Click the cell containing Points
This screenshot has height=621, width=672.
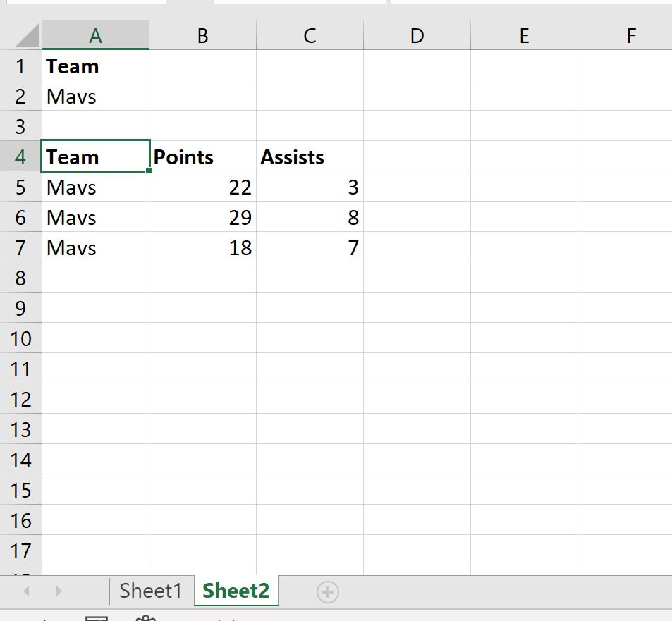click(x=202, y=156)
